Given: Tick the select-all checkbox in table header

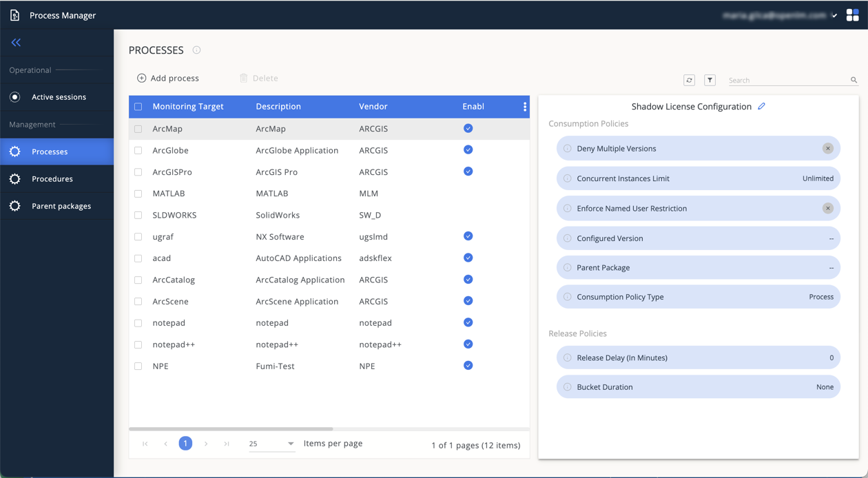Looking at the screenshot, I should pos(138,107).
